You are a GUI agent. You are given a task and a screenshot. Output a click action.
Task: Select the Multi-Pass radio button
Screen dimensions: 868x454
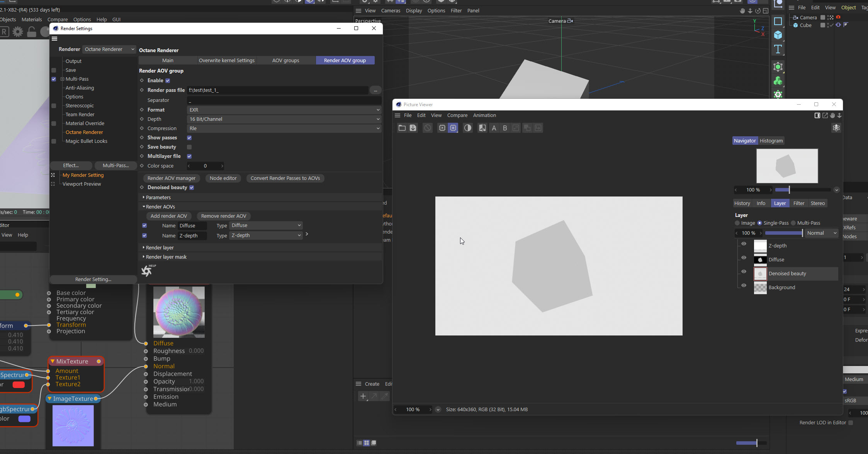(793, 223)
